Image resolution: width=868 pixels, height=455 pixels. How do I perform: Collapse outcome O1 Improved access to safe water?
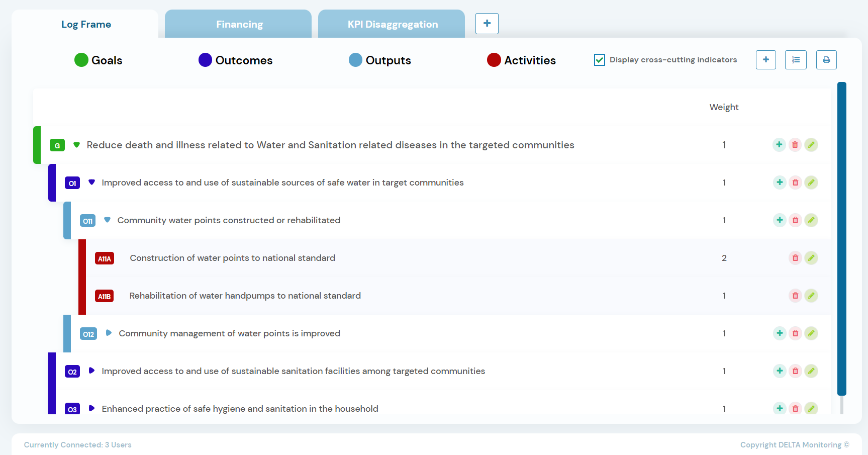point(91,183)
